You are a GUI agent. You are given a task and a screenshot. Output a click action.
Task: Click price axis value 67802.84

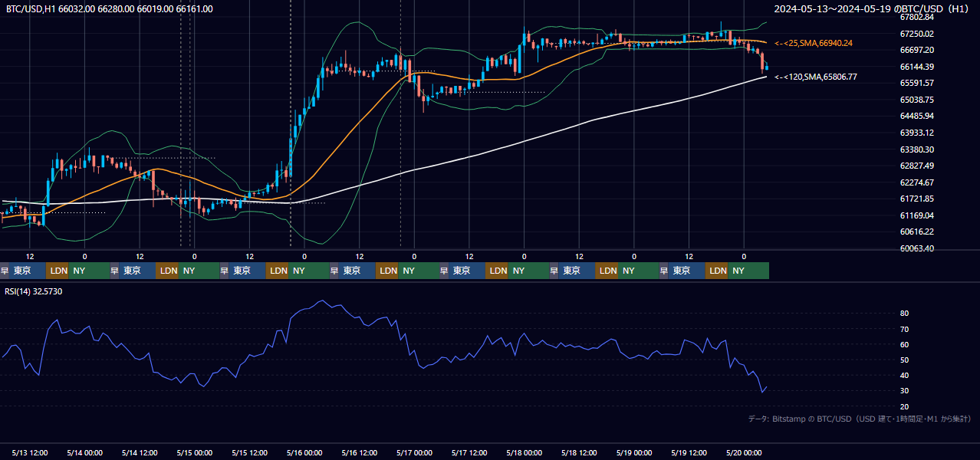point(916,17)
